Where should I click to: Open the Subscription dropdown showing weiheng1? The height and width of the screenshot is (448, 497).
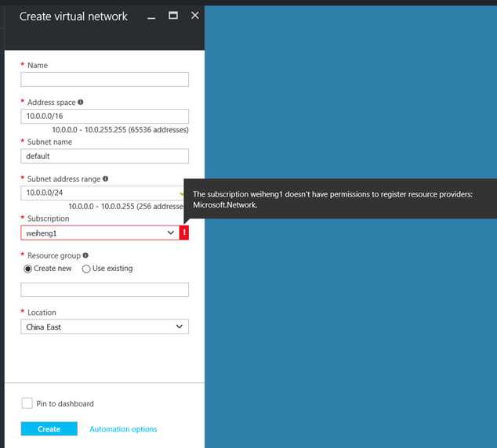point(100,233)
